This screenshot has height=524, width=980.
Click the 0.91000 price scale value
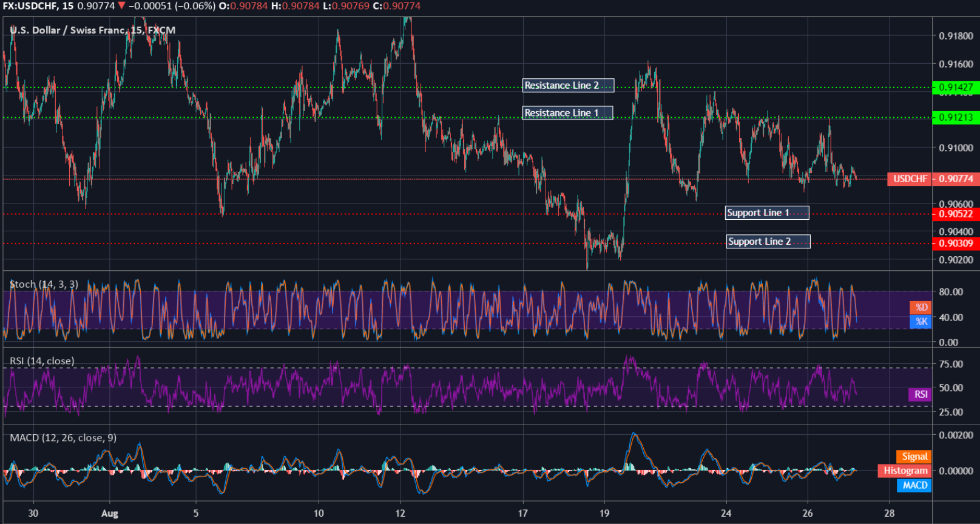pos(956,148)
